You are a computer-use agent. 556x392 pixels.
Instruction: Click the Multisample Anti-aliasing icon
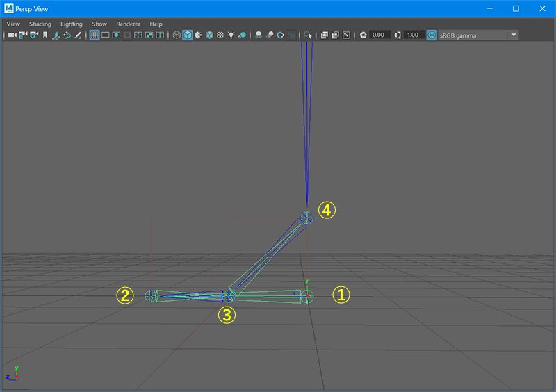pyautogui.click(x=281, y=35)
